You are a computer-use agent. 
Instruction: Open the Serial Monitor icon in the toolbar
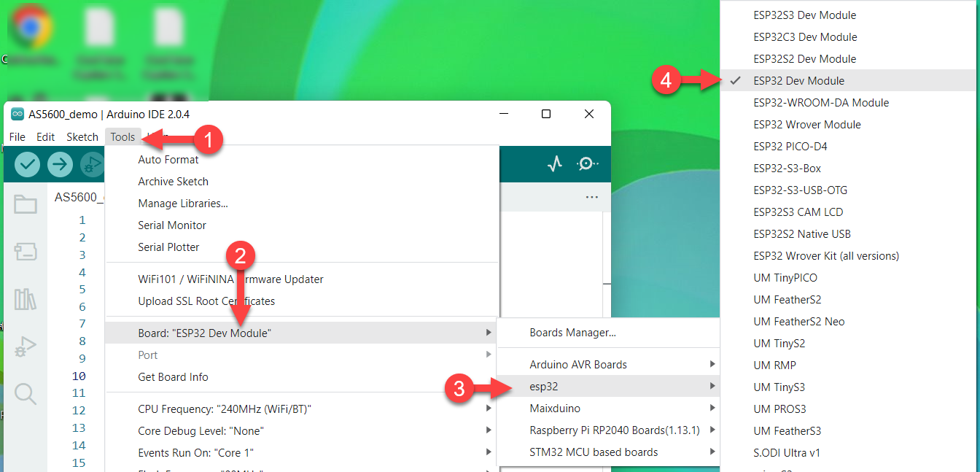click(x=587, y=164)
